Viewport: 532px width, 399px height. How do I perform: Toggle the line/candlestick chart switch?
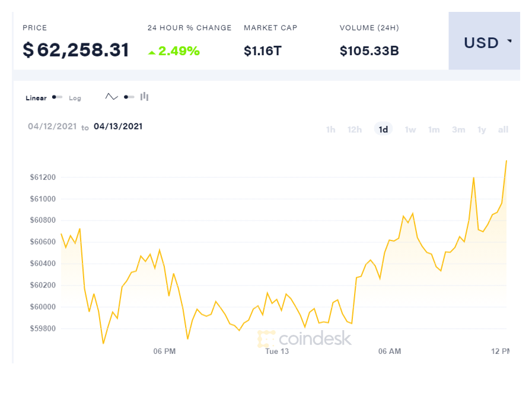(129, 97)
